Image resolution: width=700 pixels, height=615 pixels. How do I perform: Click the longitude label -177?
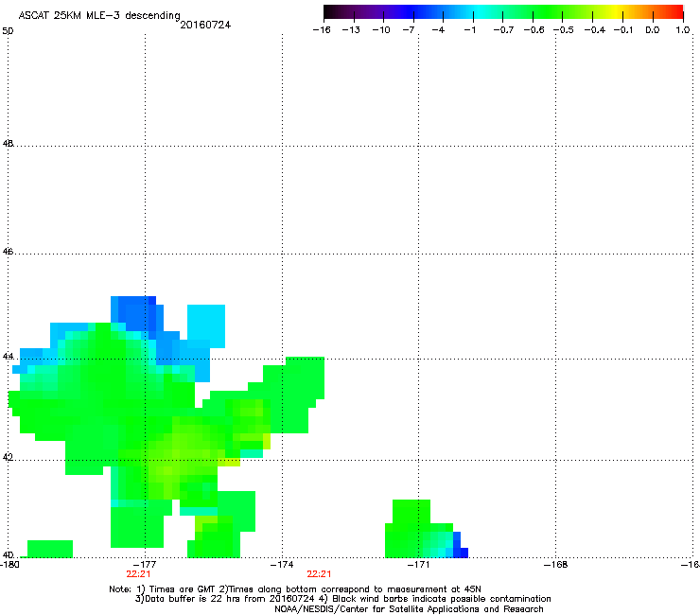click(145, 565)
